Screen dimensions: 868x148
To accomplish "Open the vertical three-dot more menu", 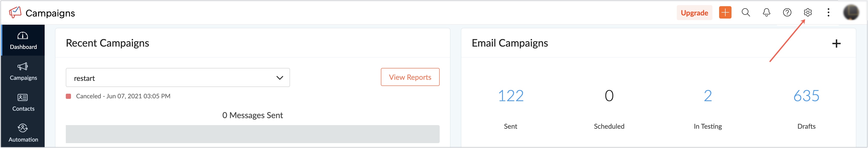I will tap(828, 12).
